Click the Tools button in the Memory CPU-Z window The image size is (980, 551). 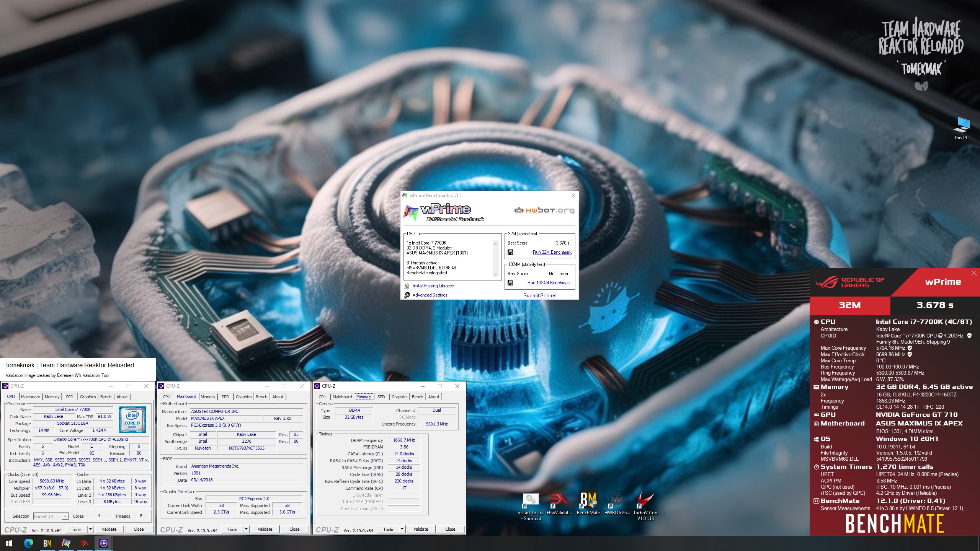[x=388, y=529]
